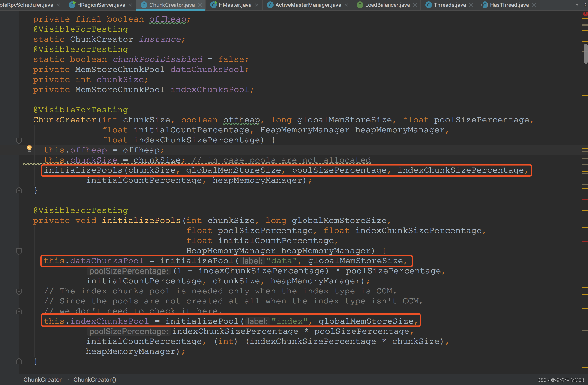Select the ActiveMasterManager.java tab
The height and width of the screenshot is (385, 588).
[308, 5]
